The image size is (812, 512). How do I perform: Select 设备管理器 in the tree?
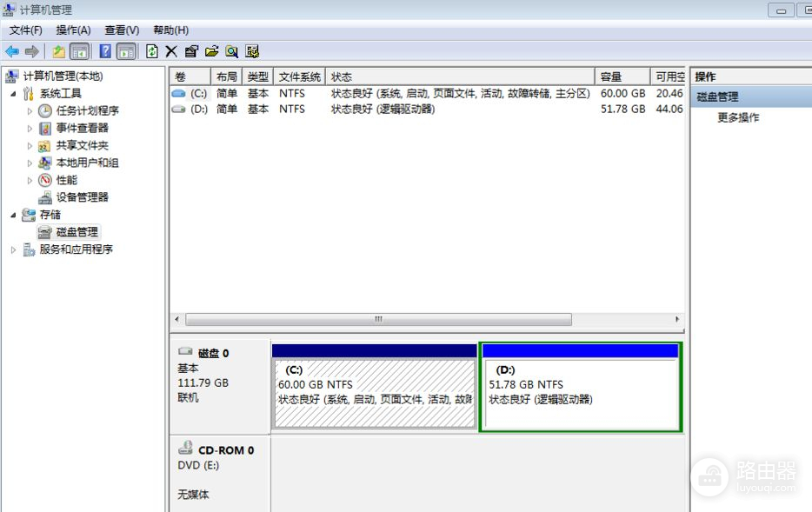tap(82, 197)
